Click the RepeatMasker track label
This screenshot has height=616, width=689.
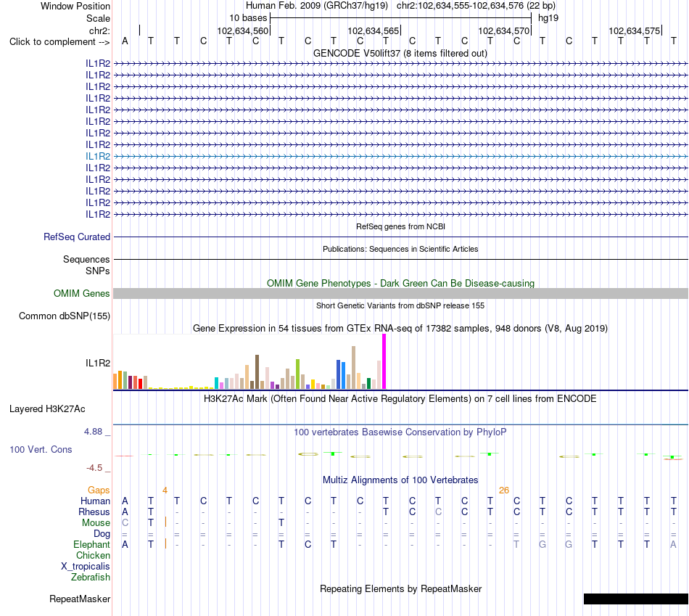click(80, 599)
